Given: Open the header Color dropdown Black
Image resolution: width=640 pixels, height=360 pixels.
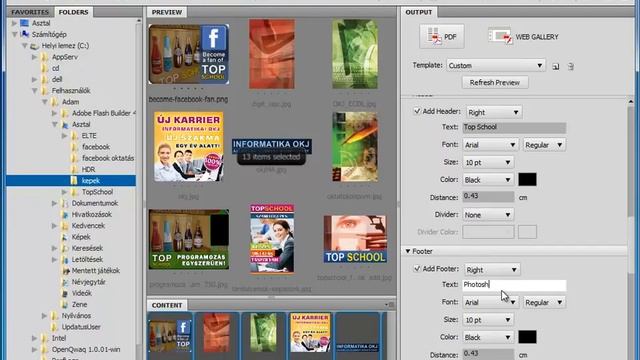Looking at the screenshot, I should pos(488,180).
